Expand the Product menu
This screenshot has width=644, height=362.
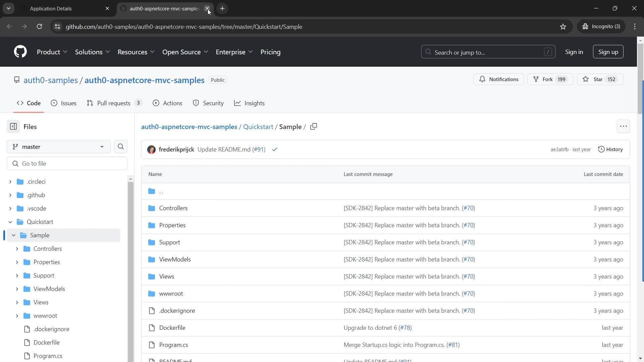52,52
